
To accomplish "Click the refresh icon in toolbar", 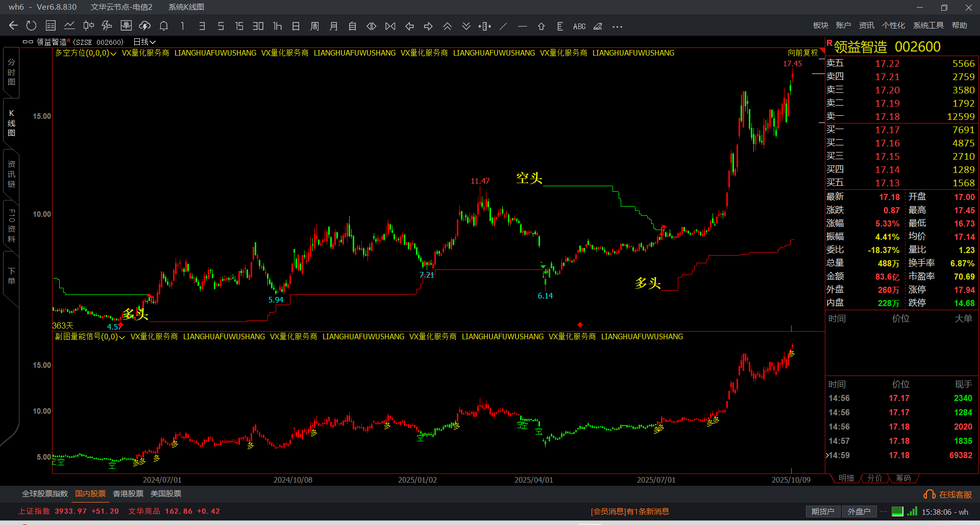I will click(x=31, y=26).
